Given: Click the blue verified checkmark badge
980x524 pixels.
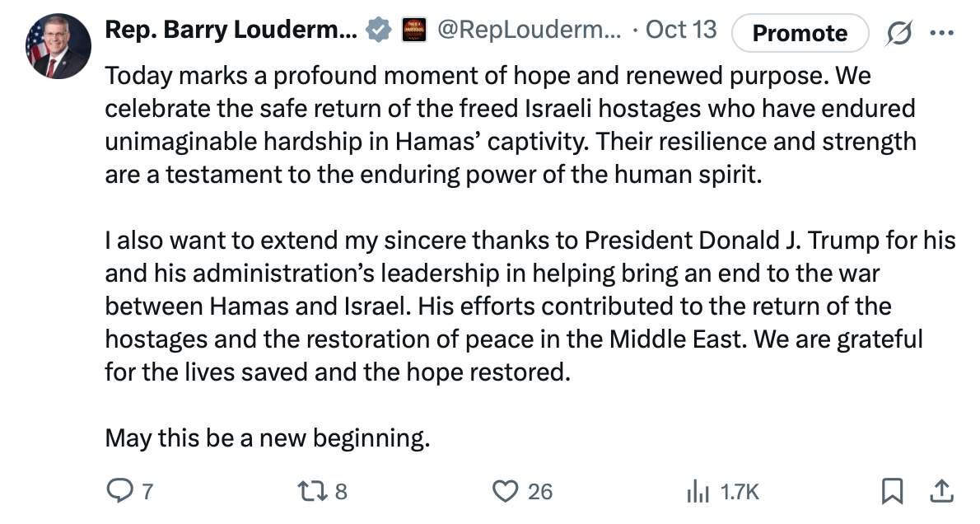Looking at the screenshot, I should coord(378,30).
